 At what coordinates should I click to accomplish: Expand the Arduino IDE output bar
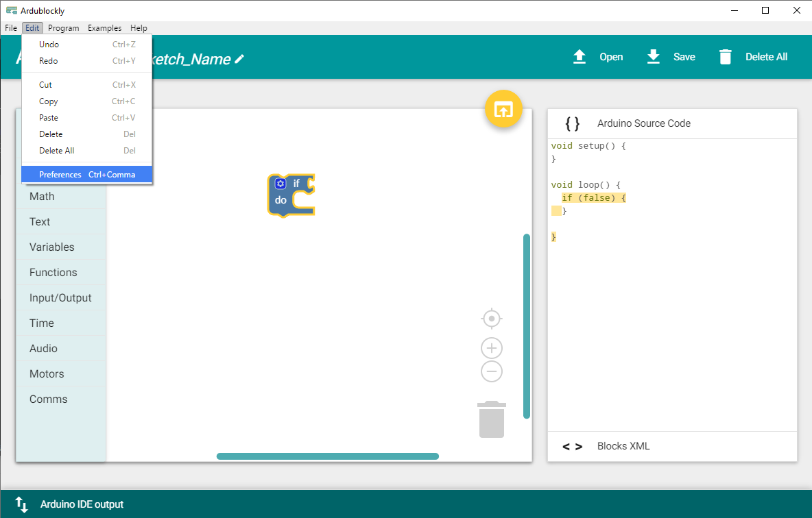coord(406,504)
